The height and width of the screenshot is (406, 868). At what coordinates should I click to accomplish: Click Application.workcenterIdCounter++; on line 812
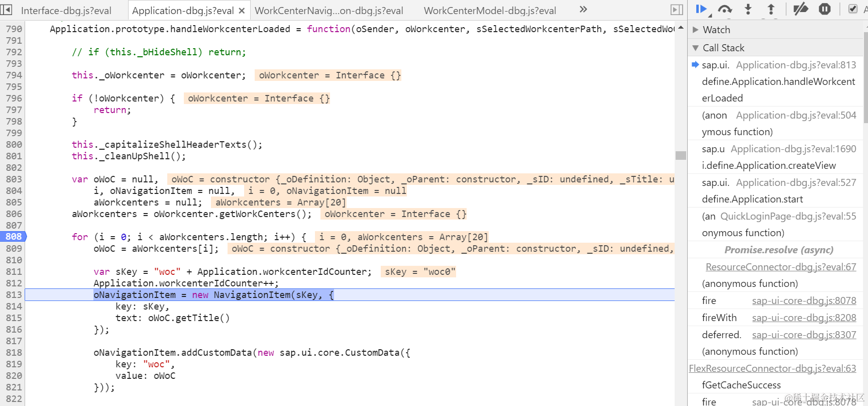point(186,283)
